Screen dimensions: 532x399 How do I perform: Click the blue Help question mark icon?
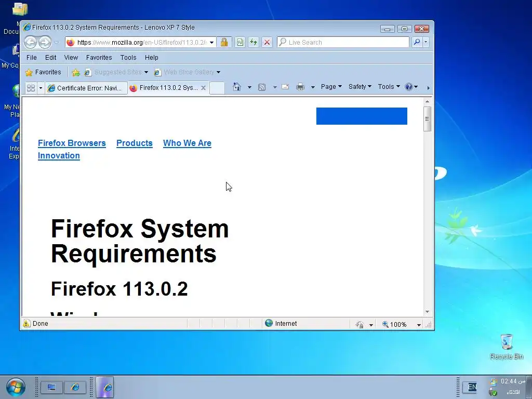click(x=409, y=87)
